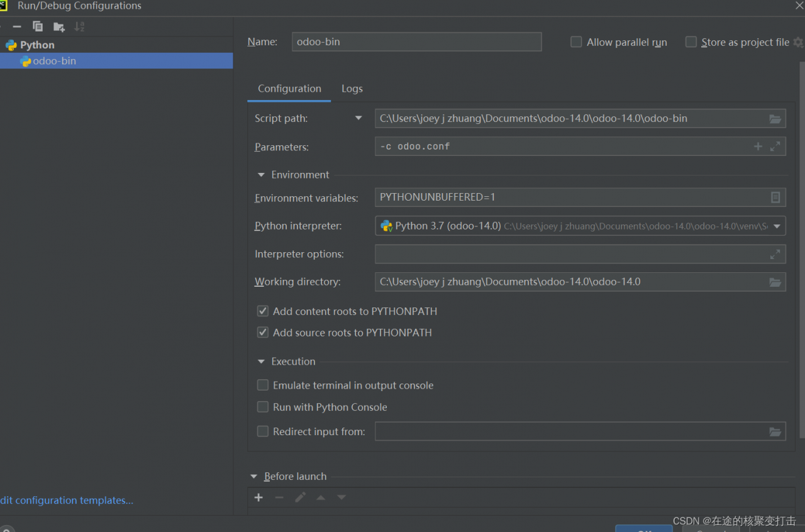Click the Name input field
Screen dimensions: 805x532
click(417, 42)
